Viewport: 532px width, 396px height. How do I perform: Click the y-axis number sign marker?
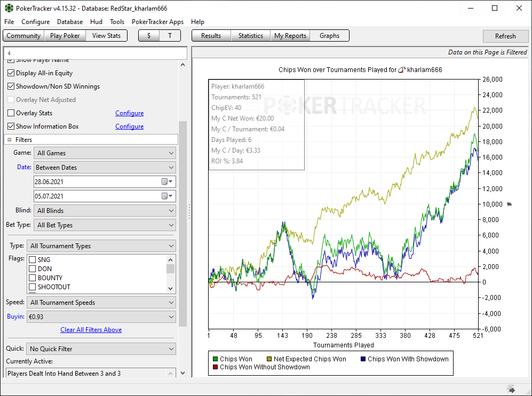tap(509, 204)
